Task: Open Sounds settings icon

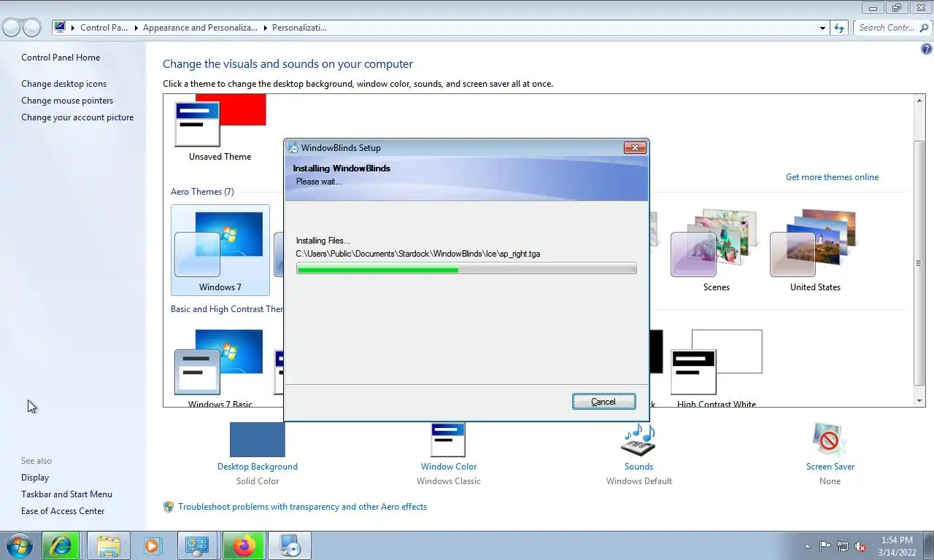Action: click(638, 440)
